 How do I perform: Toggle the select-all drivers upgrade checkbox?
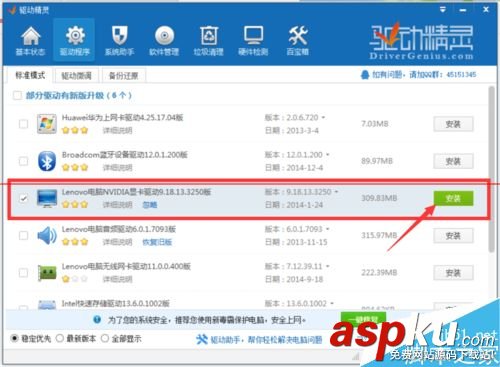(17, 96)
